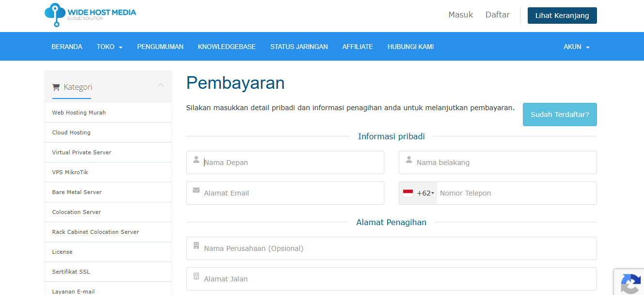
Task: Click the Pembayaran page heading
Action: pos(236,83)
